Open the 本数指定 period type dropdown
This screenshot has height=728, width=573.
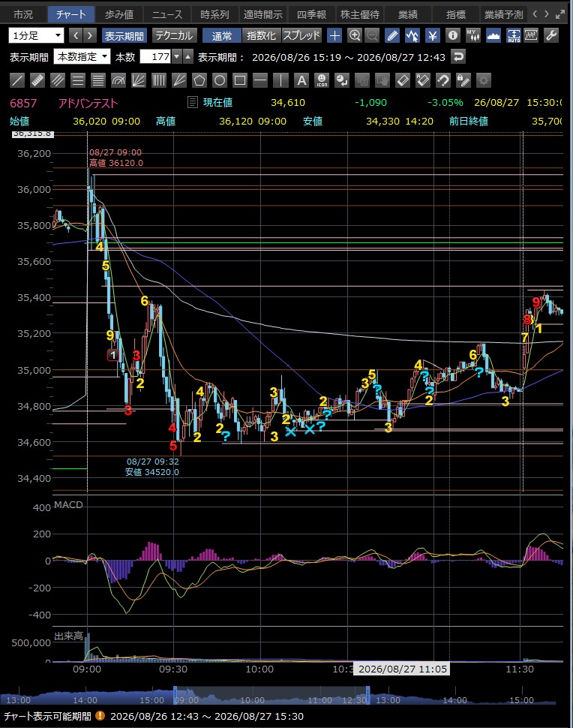82,56
